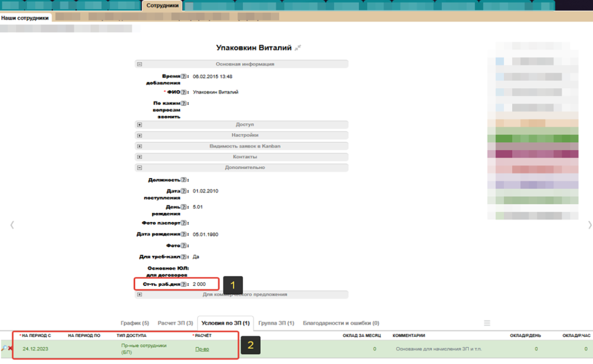This screenshot has width=593, height=364.
Task: Click the Пр-во link in Расчёт column
Action: pos(202,349)
